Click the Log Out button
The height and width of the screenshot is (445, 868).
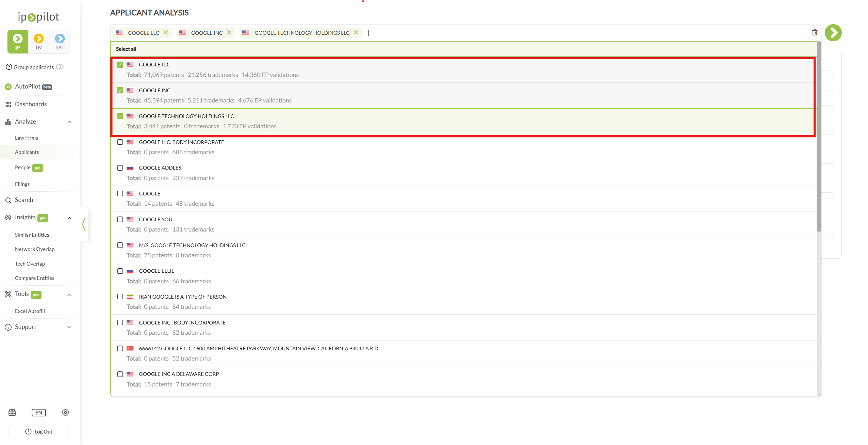(39, 431)
